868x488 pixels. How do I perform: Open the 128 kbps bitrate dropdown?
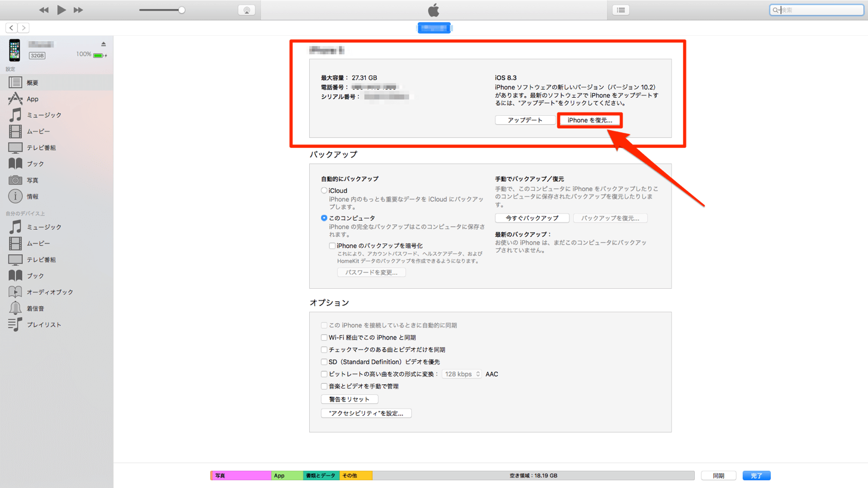pyautogui.click(x=462, y=374)
